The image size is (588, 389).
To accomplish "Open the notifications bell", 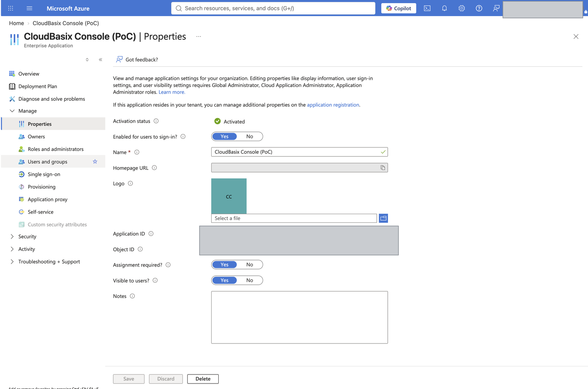I will (445, 8).
